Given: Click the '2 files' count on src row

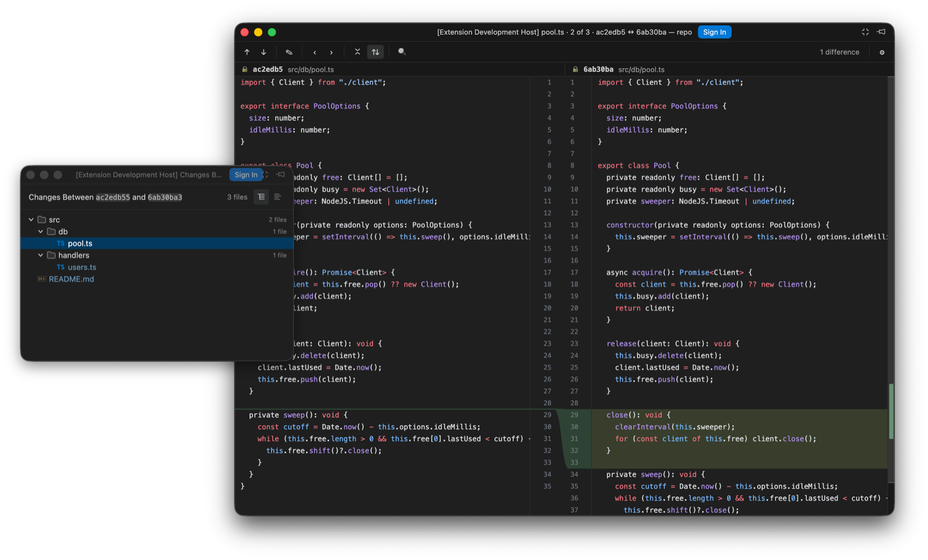Looking at the screenshot, I should point(277,220).
